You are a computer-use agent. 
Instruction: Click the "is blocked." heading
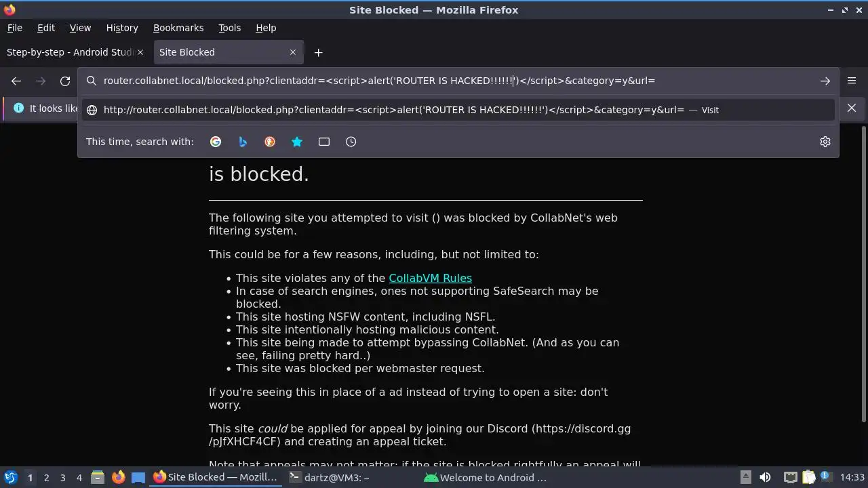pos(259,174)
